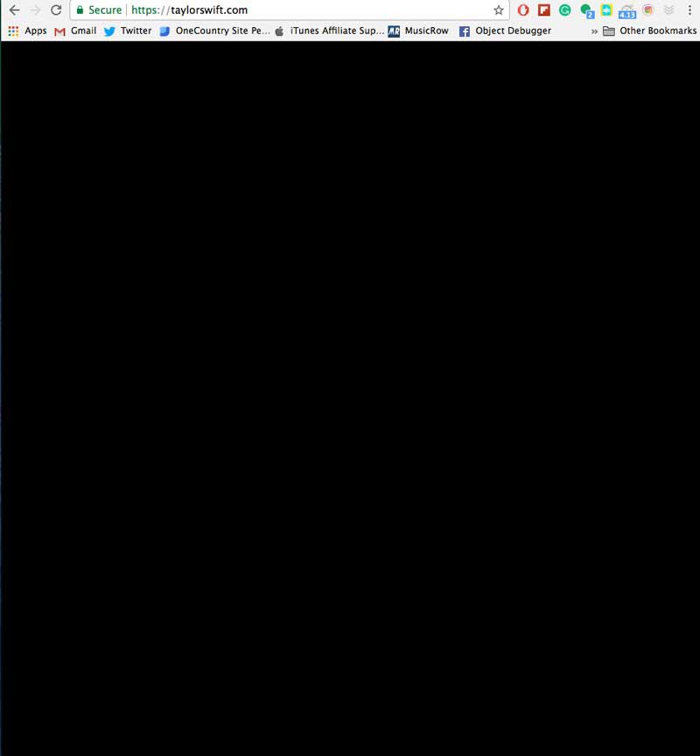Open the Twitter bookmark
This screenshot has width=700, height=756.
[x=128, y=31]
